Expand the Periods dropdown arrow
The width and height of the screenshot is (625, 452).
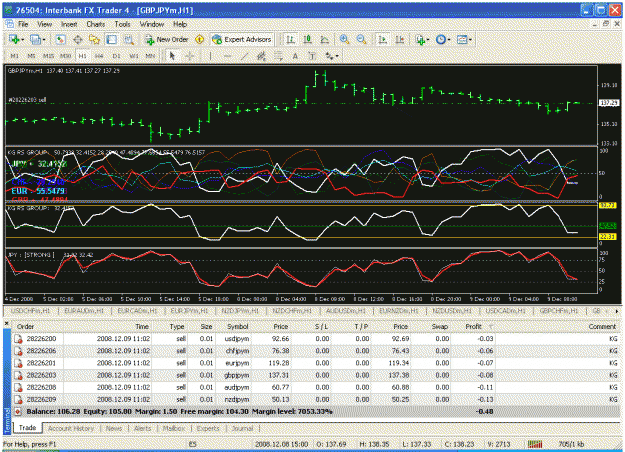tap(448, 40)
